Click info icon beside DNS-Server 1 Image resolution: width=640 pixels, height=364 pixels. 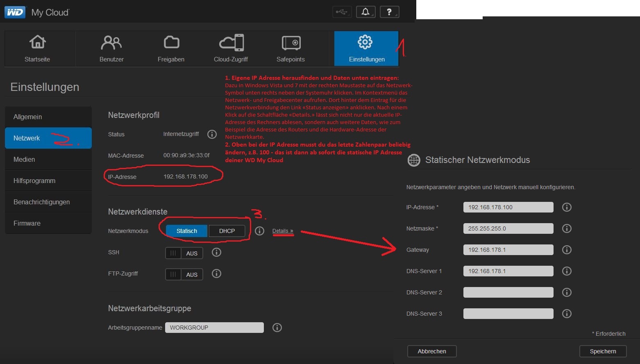(567, 271)
